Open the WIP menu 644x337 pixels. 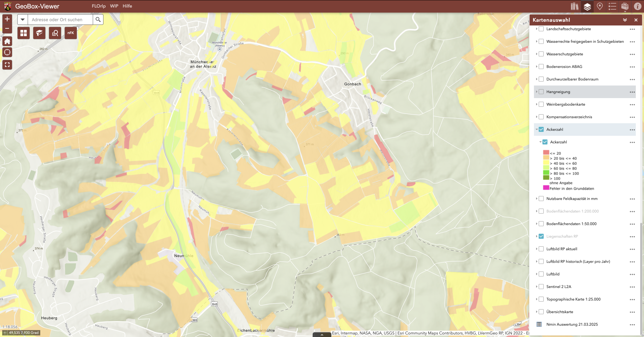[114, 6]
